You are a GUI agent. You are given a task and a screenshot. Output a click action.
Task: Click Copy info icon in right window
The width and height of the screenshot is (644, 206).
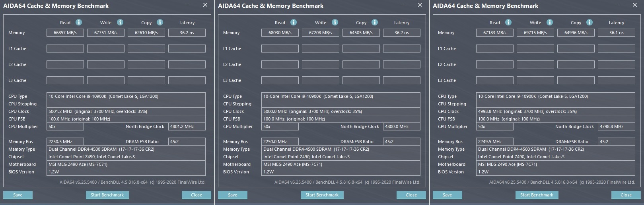(590, 22)
